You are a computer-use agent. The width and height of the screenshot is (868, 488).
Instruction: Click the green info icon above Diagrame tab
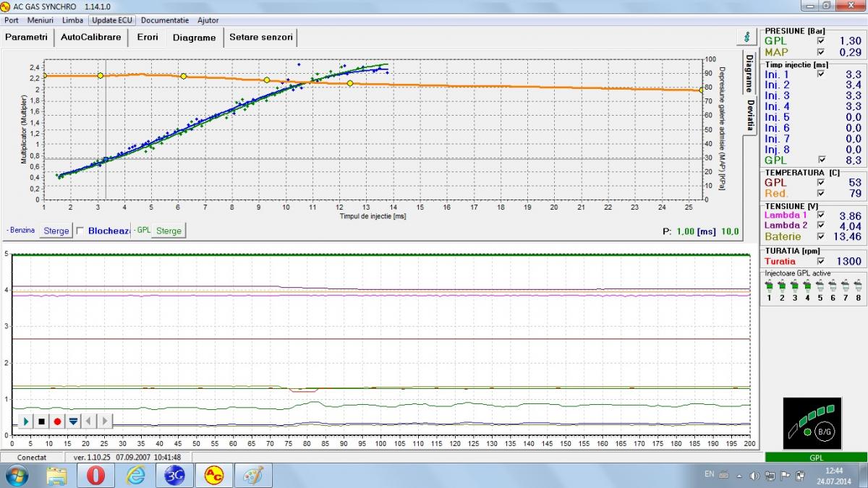746,36
